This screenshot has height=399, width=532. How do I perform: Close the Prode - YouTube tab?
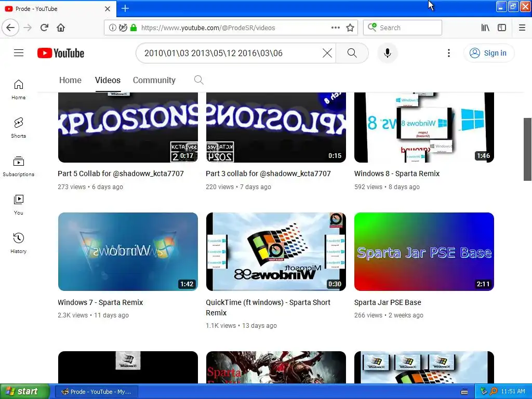pyautogui.click(x=108, y=9)
